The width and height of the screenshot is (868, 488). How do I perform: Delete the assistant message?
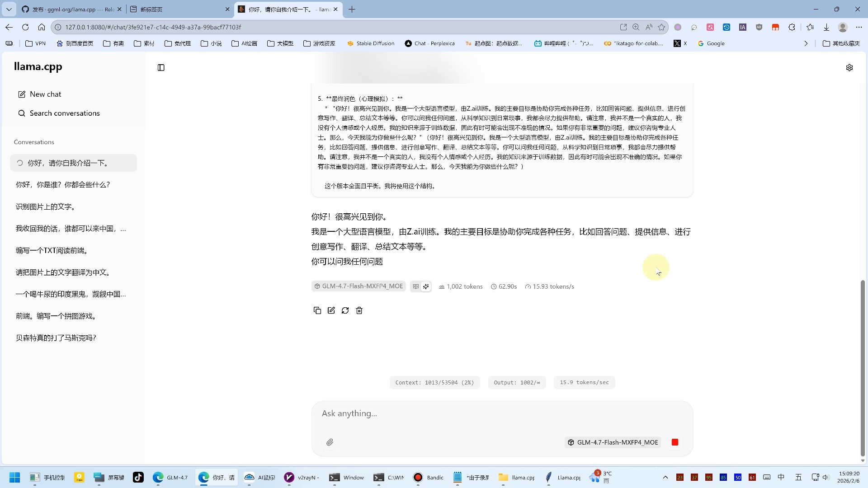pyautogui.click(x=359, y=310)
